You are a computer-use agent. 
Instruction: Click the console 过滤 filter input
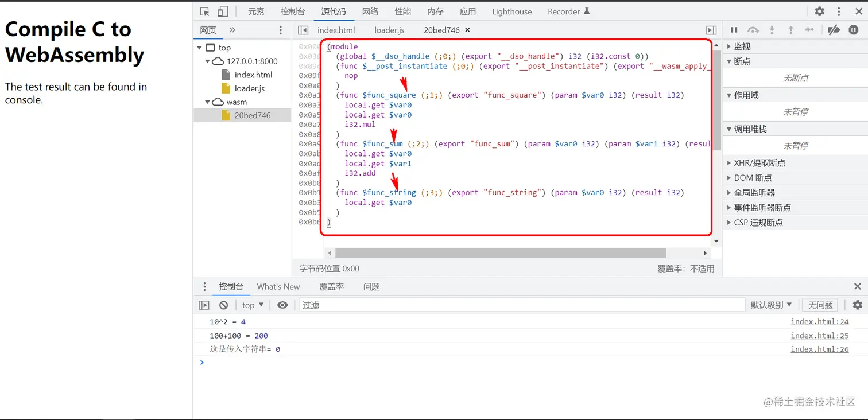(x=522, y=305)
